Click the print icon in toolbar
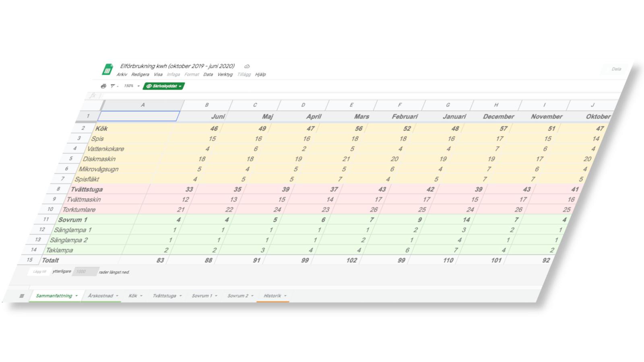The height and width of the screenshot is (362, 644). coord(103,86)
